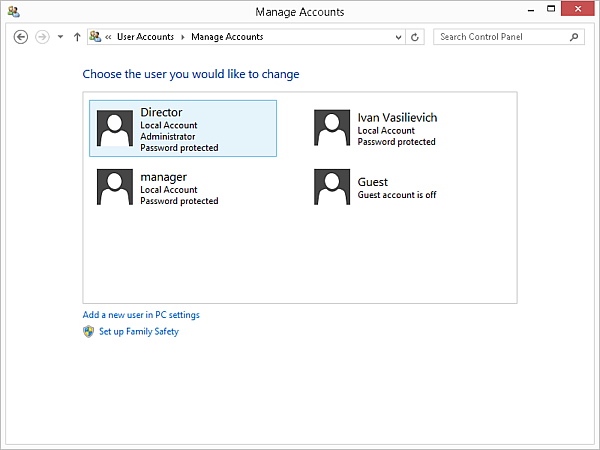Open the recent locations dropdown arrow
Viewport: 600px width, 450px height.
60,37
